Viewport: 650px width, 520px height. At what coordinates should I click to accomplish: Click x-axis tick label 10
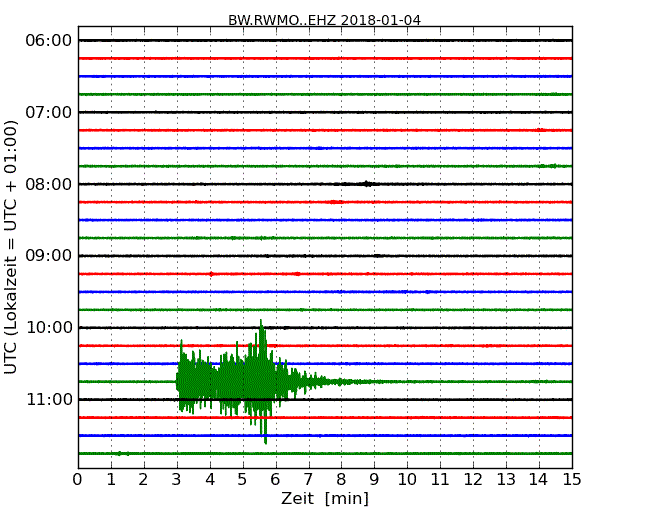tap(407, 480)
